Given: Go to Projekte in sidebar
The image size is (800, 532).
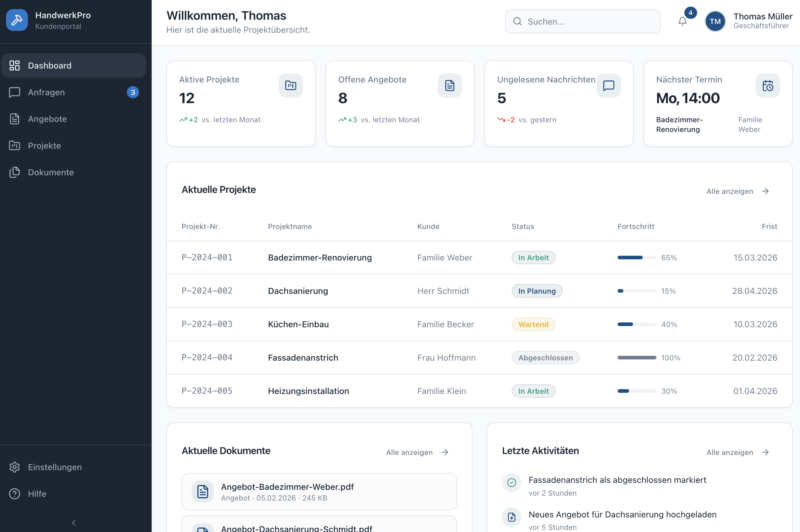Looking at the screenshot, I should click(45, 146).
